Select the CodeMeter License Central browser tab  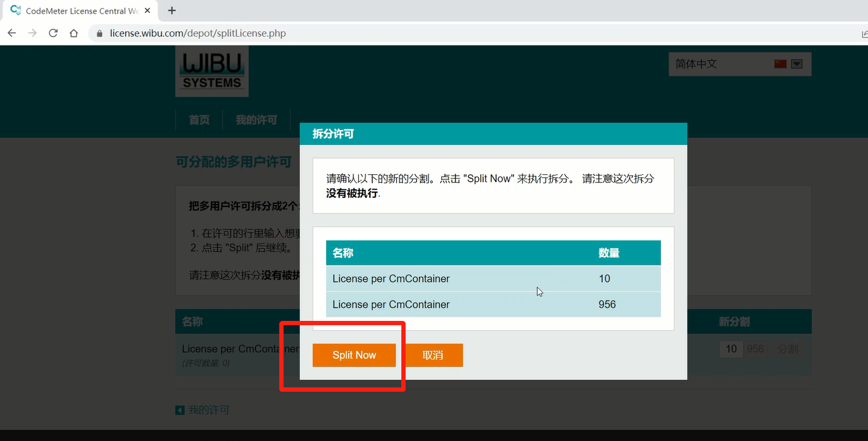tap(80, 10)
